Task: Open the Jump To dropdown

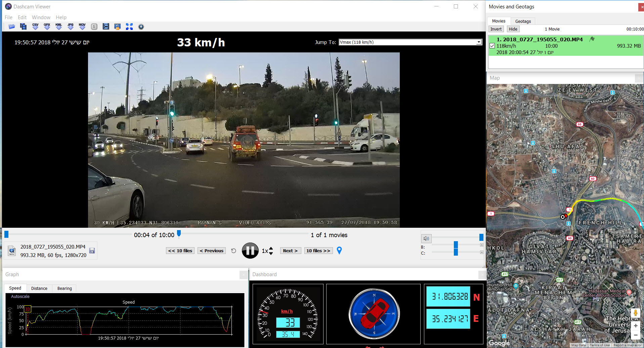Action: [479, 42]
